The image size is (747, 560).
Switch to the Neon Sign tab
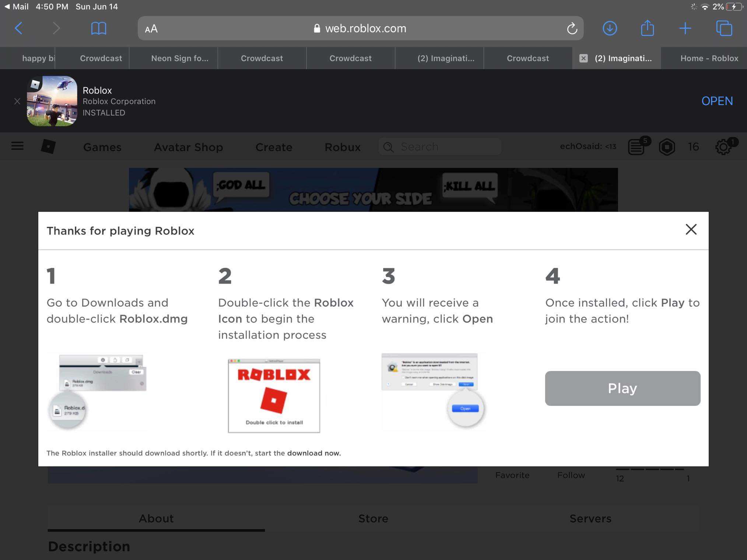(179, 58)
